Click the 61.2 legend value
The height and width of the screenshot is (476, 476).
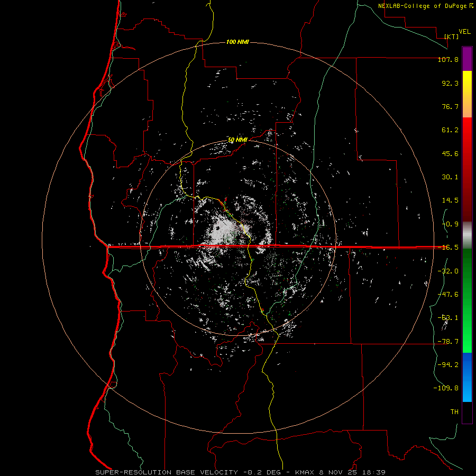click(x=450, y=130)
